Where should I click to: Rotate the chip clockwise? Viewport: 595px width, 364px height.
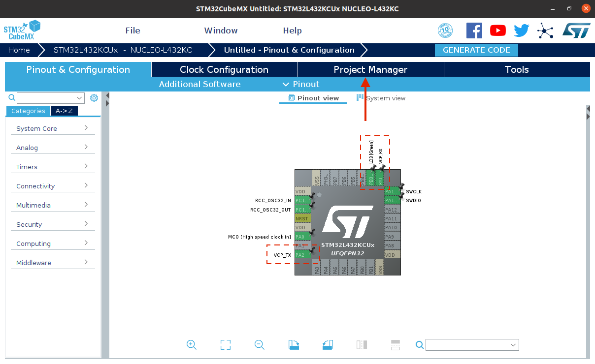(294, 345)
